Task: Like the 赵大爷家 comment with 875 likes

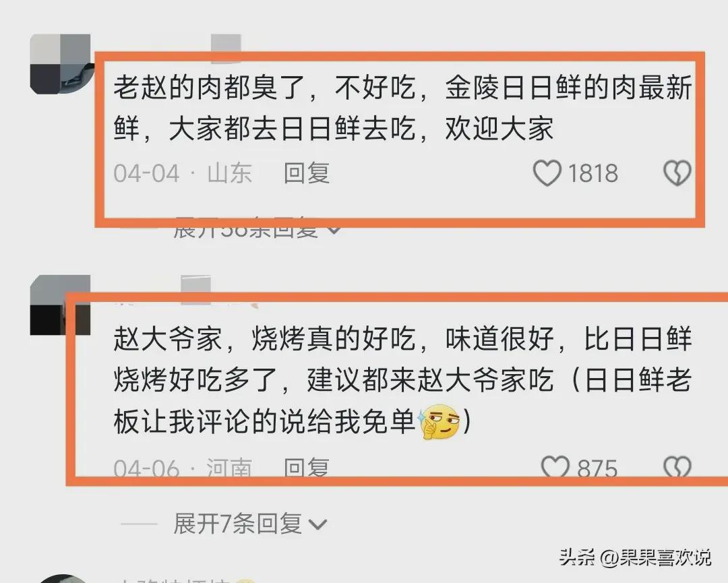Action: [555, 466]
